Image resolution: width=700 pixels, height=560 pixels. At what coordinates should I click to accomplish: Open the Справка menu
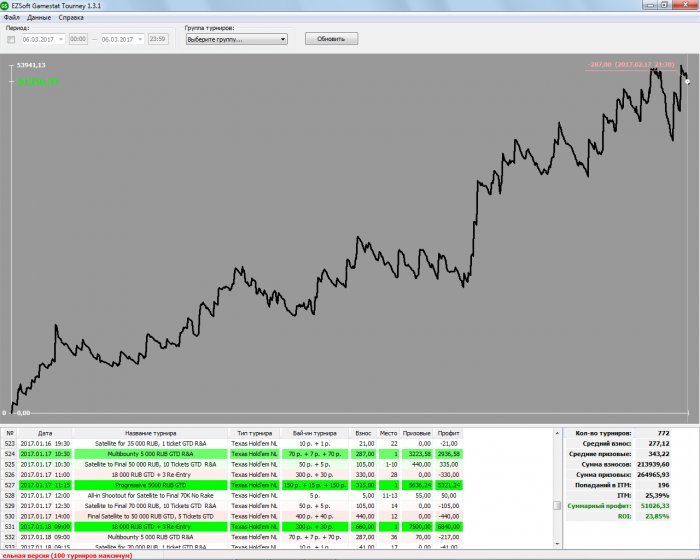click(71, 18)
